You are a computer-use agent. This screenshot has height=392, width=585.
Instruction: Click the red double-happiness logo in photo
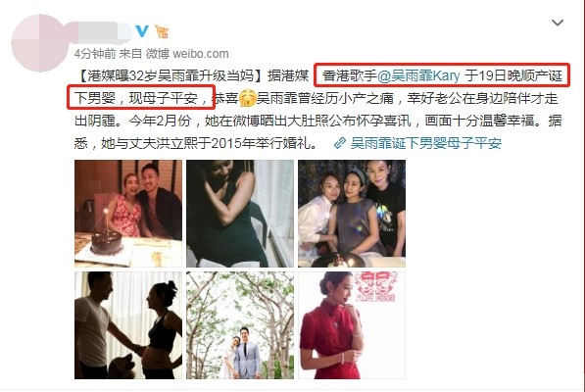[x=375, y=286]
